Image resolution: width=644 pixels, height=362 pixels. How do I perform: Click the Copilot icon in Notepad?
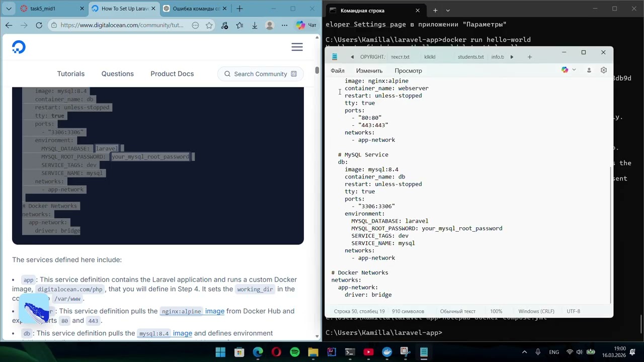click(565, 70)
